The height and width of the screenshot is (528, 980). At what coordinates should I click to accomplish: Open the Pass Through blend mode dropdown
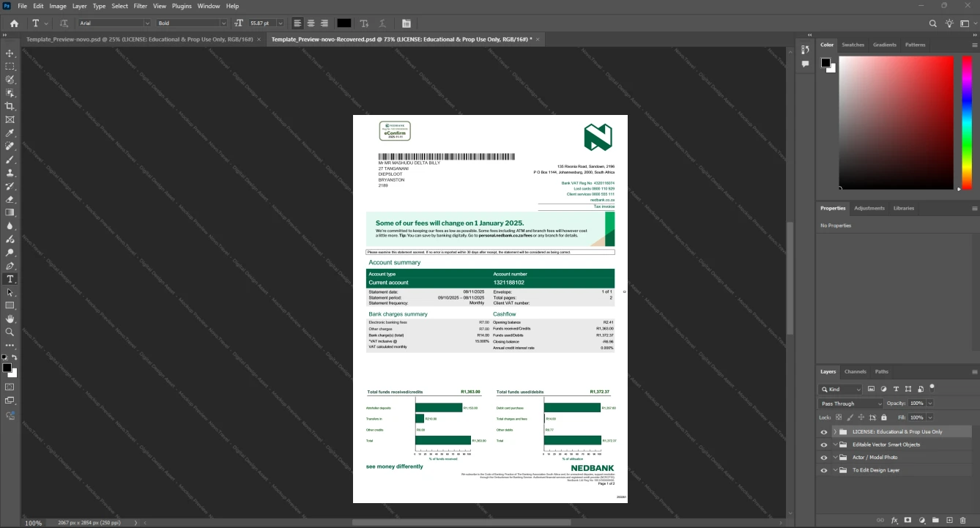(852, 404)
